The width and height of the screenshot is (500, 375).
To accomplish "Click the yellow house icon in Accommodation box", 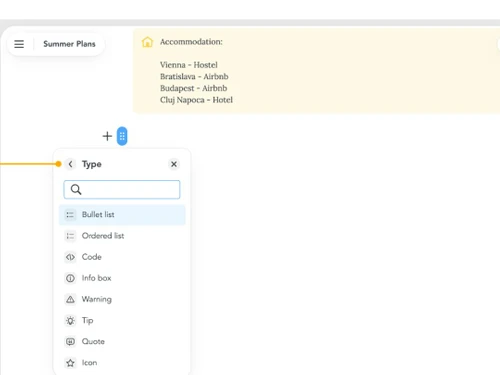I will pos(147,42).
